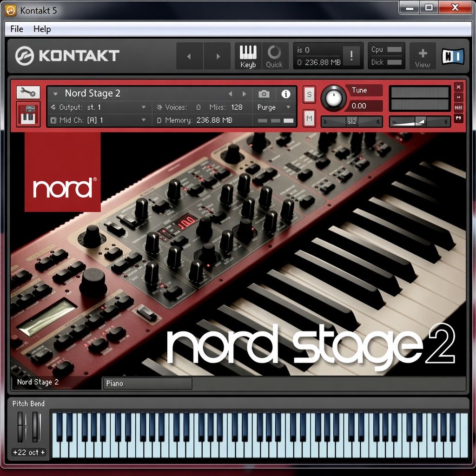Click the Kontakt 5 title bar app icon
Image resolution: width=476 pixels, height=476 pixels.
(11, 11)
